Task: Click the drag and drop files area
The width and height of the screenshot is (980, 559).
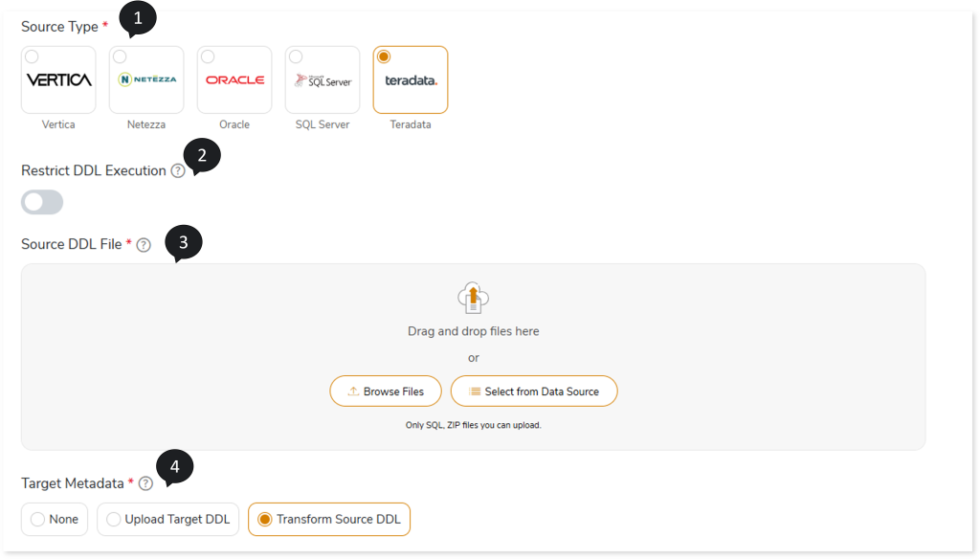Action: pyautogui.click(x=473, y=331)
